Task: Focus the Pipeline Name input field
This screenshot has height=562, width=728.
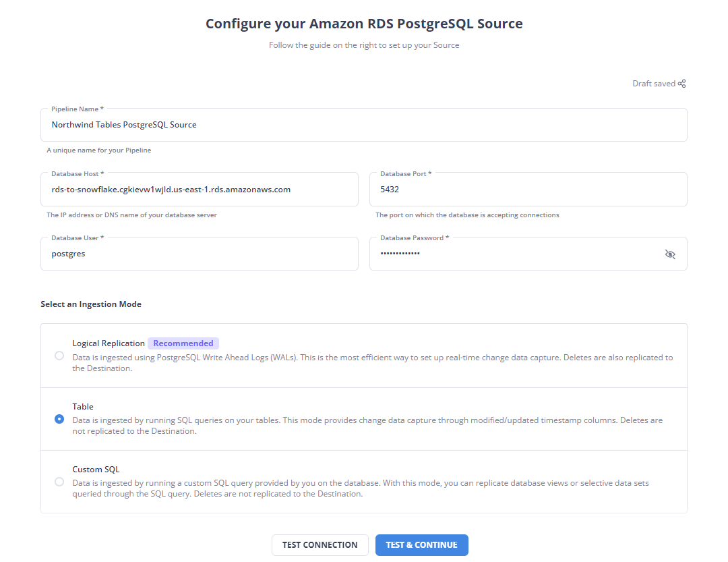Action: [364, 125]
